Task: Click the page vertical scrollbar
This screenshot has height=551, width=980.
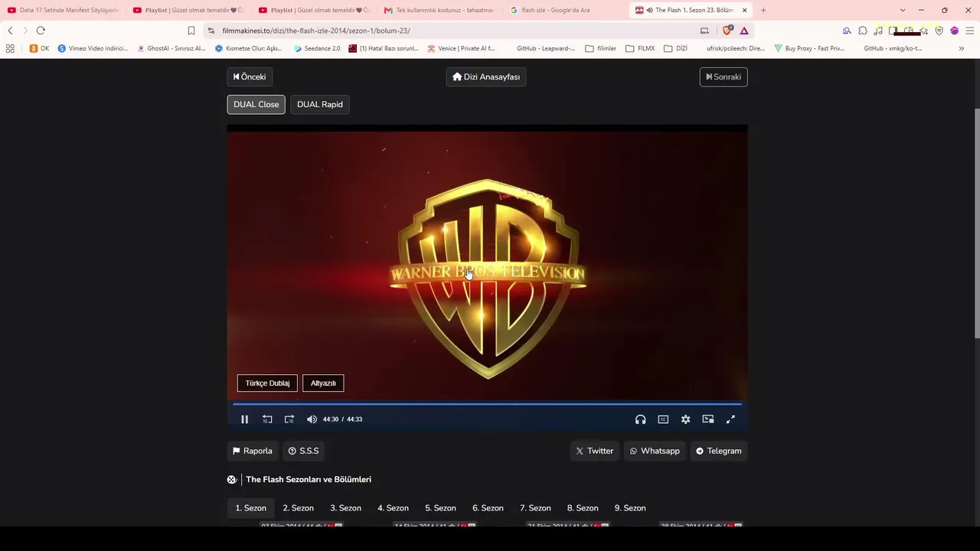Action: click(976, 222)
